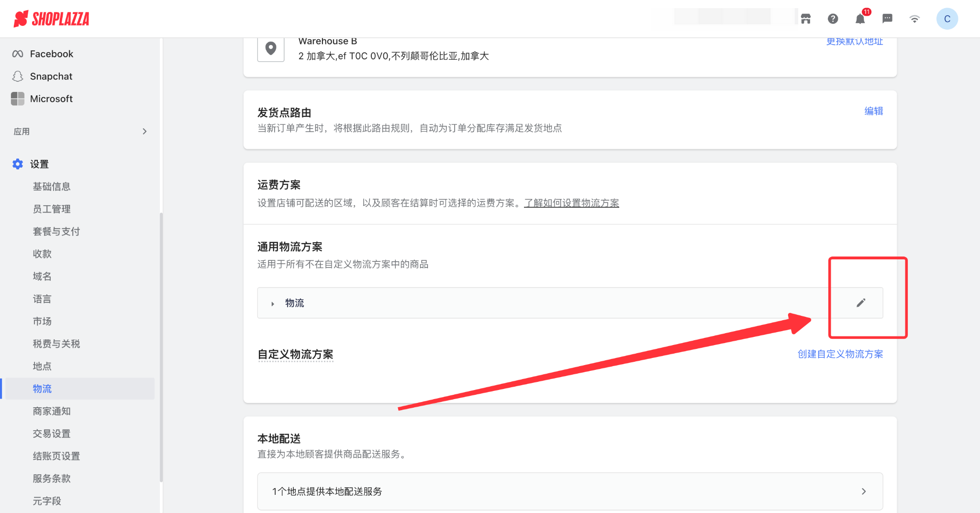The image size is (980, 513).
Task: Select 地点 in settings menu
Action: point(42,366)
